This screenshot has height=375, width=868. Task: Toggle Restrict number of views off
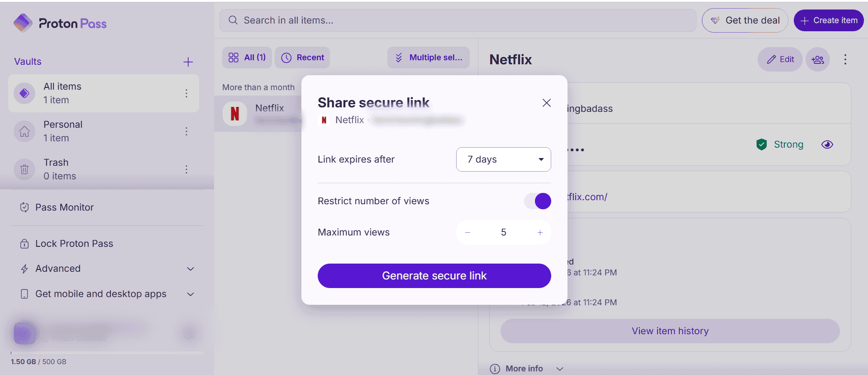538,201
